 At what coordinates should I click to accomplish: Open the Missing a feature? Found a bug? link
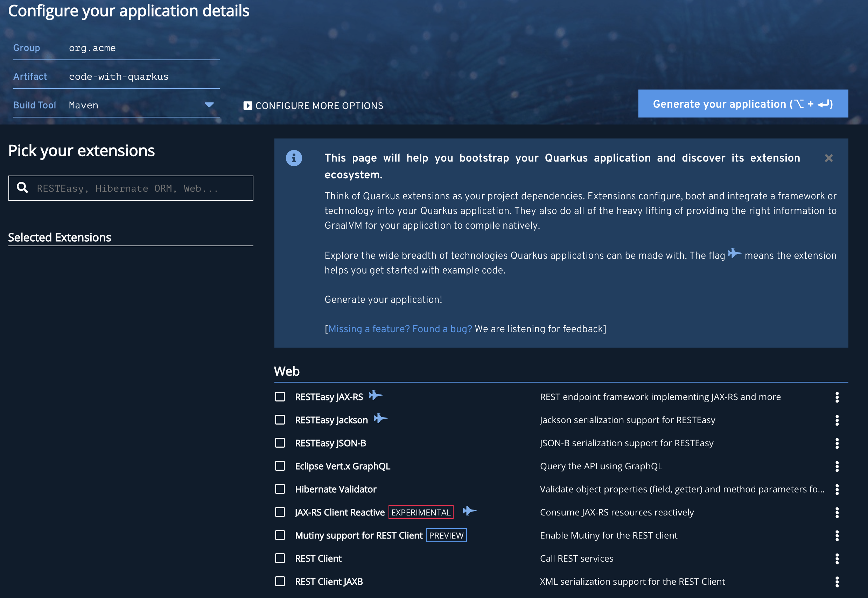[400, 329]
